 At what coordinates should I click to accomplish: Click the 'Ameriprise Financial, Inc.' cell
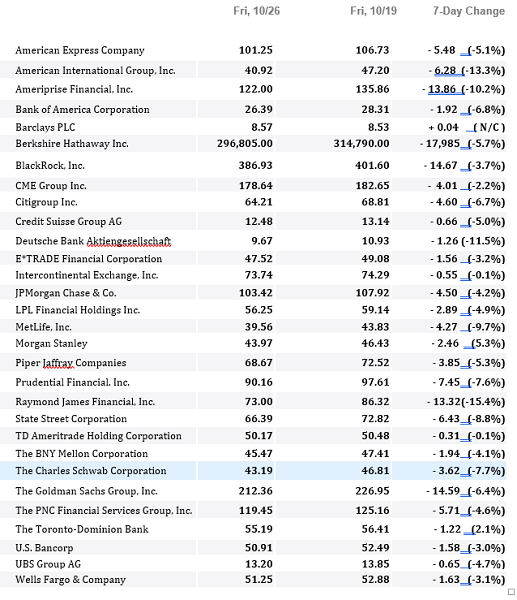(74, 89)
